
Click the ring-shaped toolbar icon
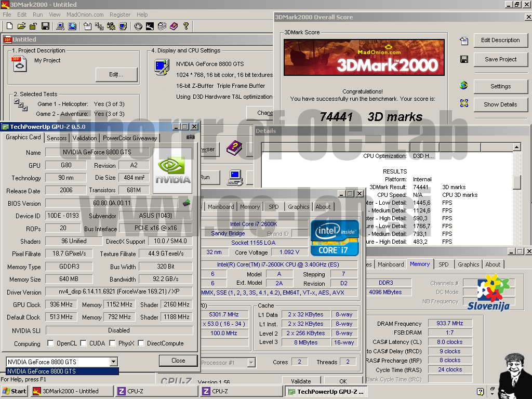coord(138,26)
